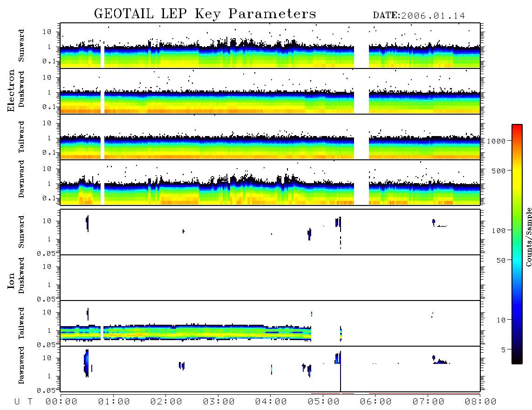Viewport: 532px width, 410px height.
Task: Select the Electron "Sunward" panel label
Action: click(21, 46)
